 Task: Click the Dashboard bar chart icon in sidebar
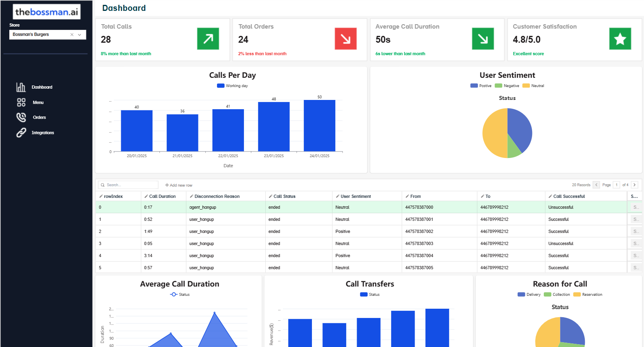pos(21,87)
